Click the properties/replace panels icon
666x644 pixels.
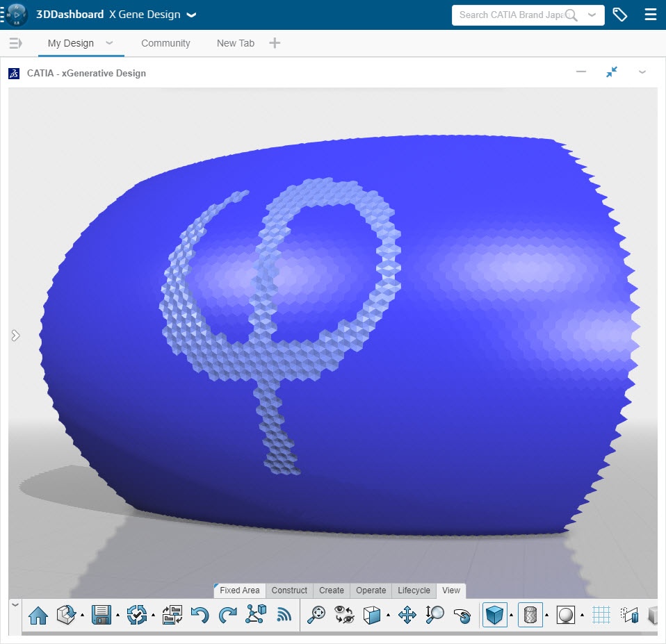[x=172, y=615]
